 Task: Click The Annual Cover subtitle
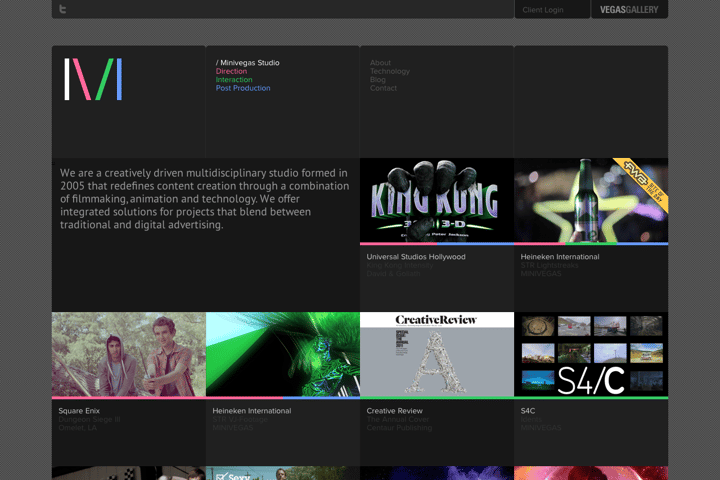[x=398, y=419]
